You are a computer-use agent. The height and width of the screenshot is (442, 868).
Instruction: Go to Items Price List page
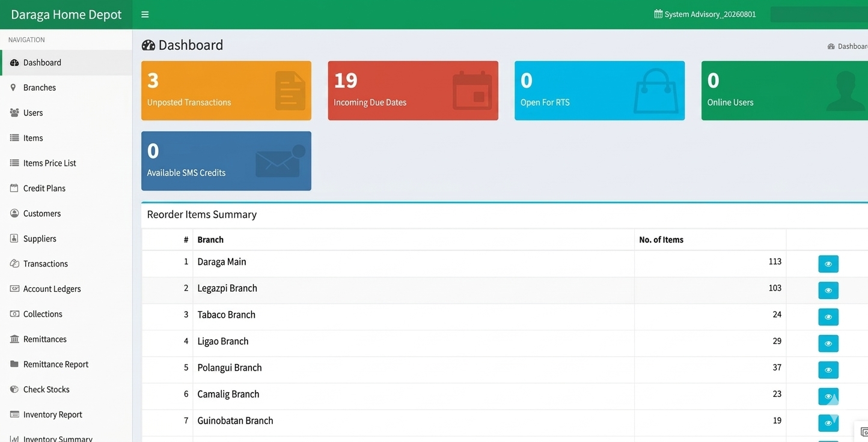coord(66,163)
